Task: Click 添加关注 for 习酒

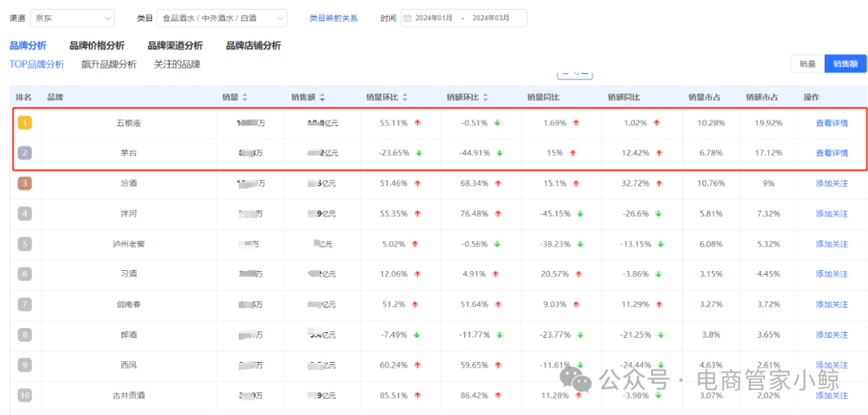Action: click(832, 274)
